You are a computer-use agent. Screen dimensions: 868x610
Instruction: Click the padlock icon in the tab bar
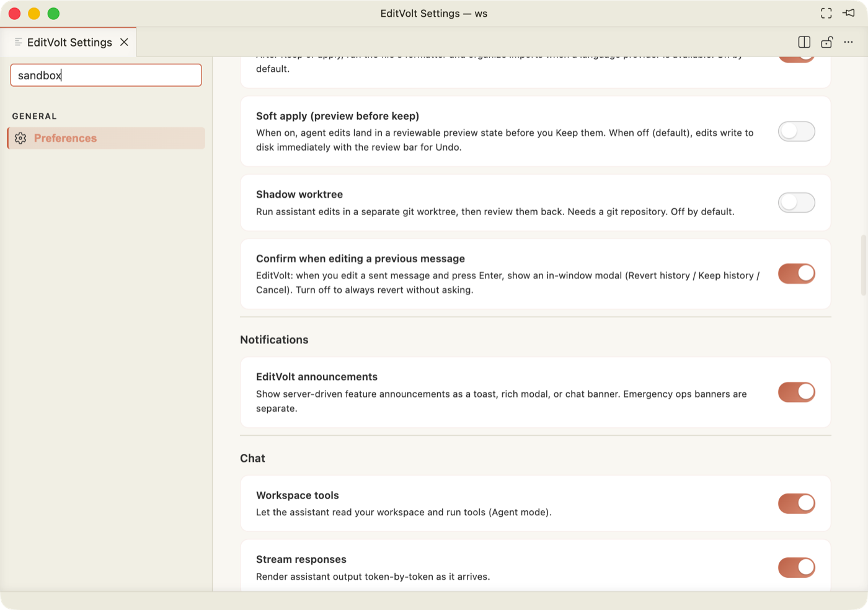coord(826,42)
